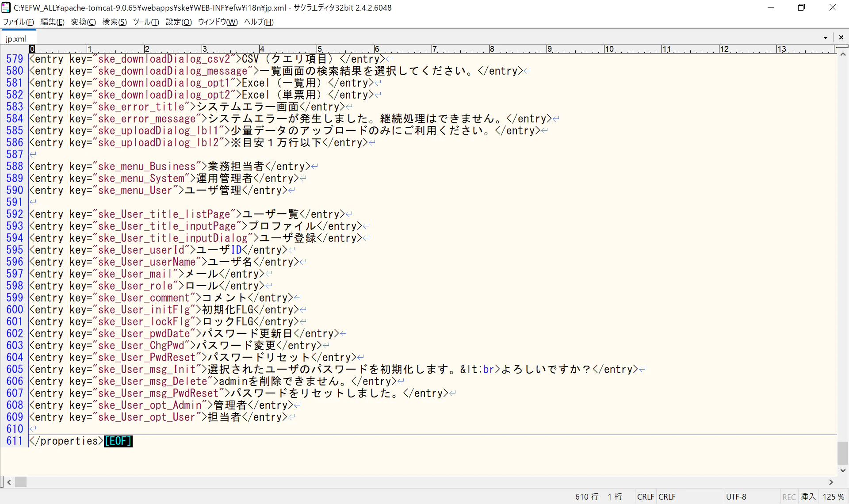Click the vertical scrollbar down arrow
Image resolution: width=849 pixels, height=504 pixels.
(x=843, y=470)
